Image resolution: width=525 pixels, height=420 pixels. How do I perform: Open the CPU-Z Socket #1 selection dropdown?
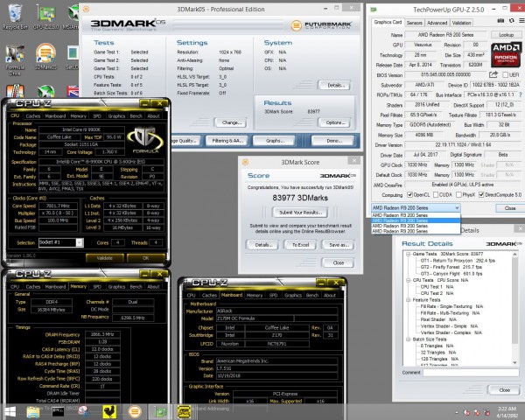coord(62,242)
